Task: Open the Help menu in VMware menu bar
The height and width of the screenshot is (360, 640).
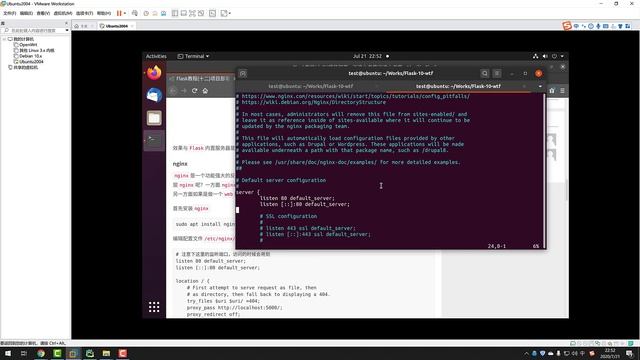Action: click(104, 13)
